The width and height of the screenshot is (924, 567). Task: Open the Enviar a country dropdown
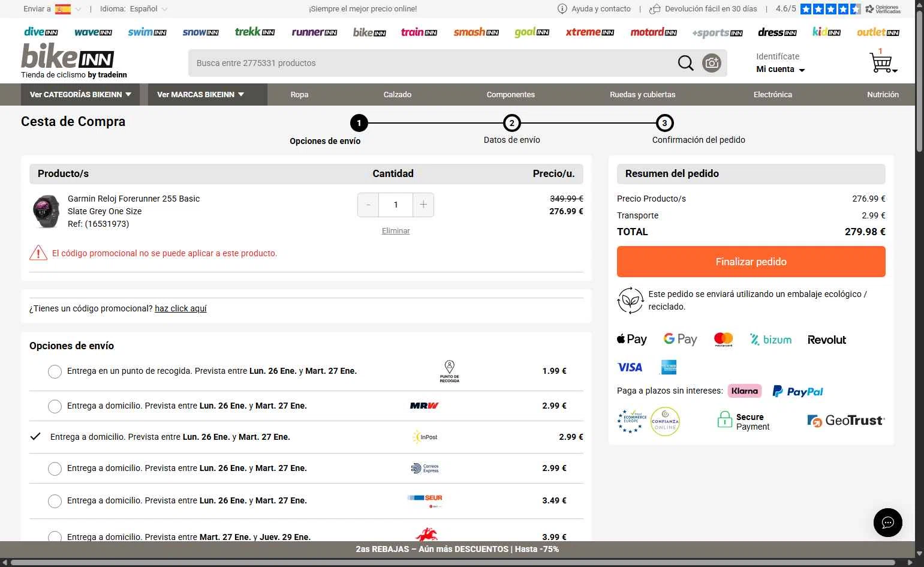coord(52,9)
